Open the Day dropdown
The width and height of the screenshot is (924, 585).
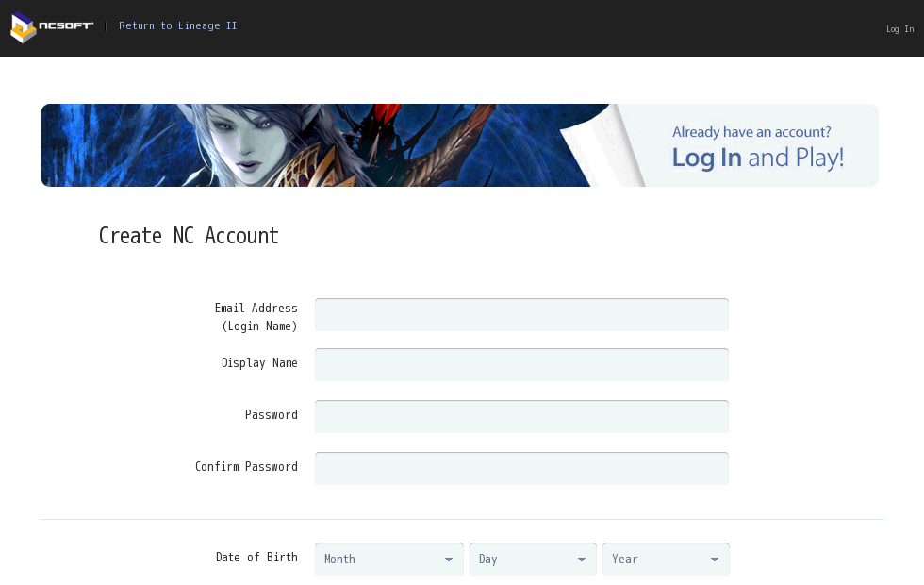(x=533, y=559)
